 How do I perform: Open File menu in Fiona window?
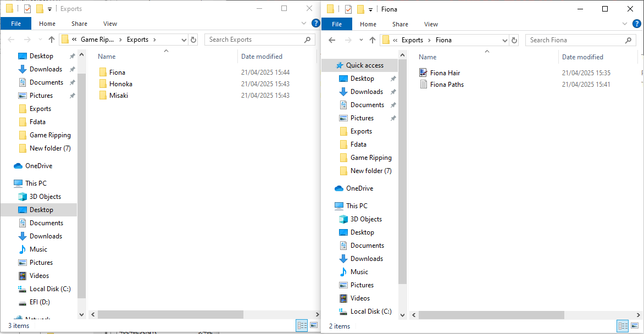tap(337, 24)
